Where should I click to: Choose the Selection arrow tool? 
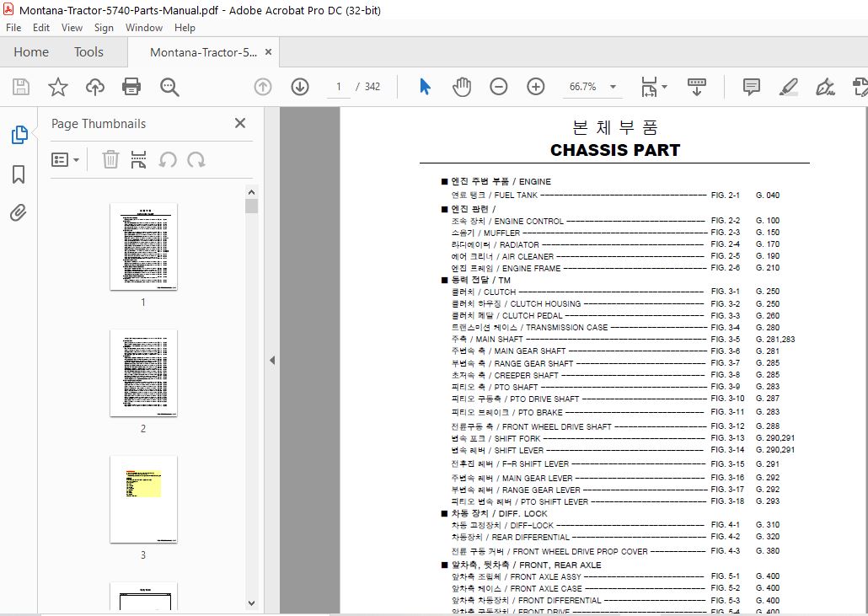pyautogui.click(x=425, y=87)
